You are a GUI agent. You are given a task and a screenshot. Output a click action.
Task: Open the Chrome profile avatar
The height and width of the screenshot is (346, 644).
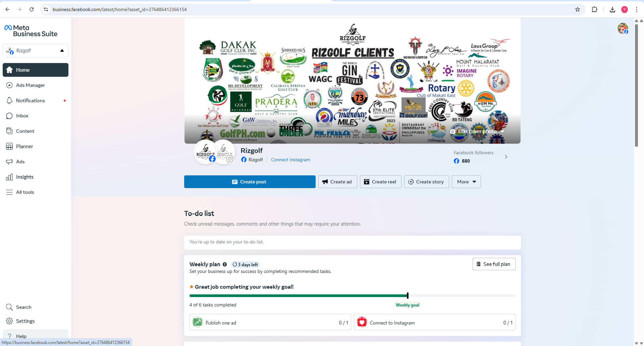pos(625,9)
